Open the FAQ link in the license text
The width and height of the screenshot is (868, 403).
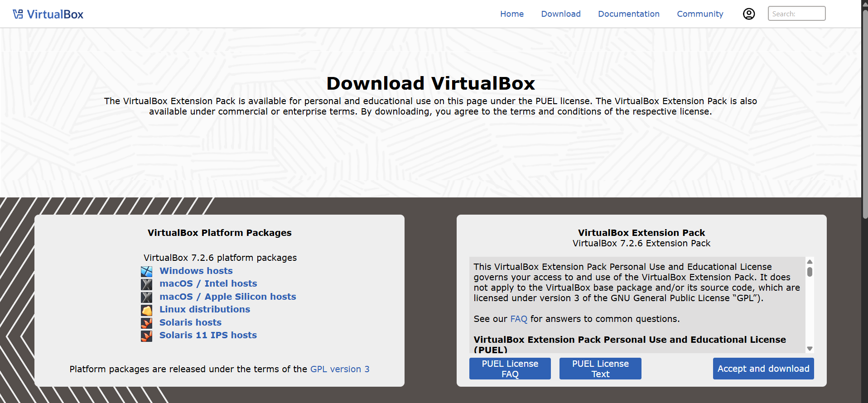tap(519, 319)
